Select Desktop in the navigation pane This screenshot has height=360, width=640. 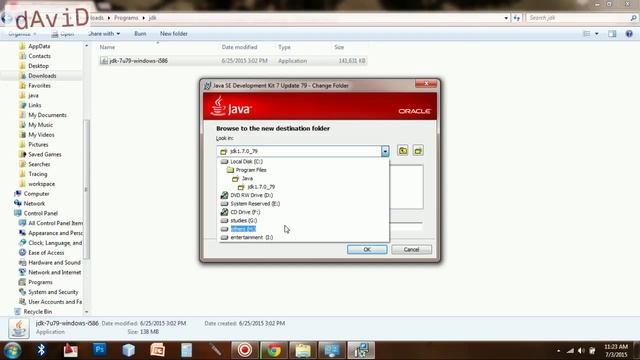click(x=38, y=66)
